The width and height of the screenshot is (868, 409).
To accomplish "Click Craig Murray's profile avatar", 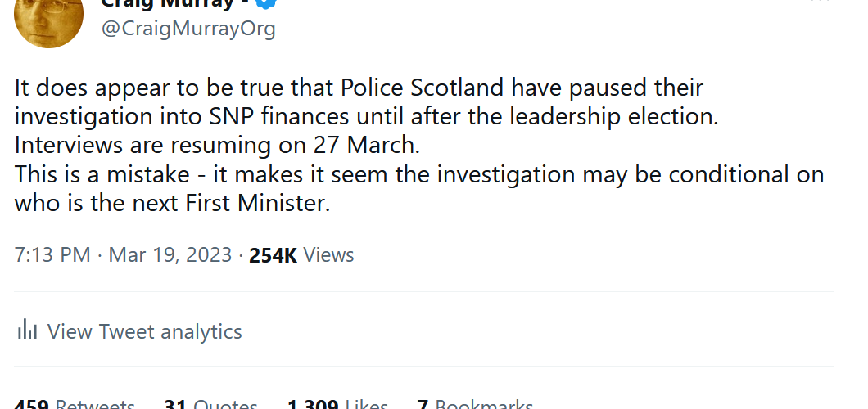I will click(x=49, y=20).
